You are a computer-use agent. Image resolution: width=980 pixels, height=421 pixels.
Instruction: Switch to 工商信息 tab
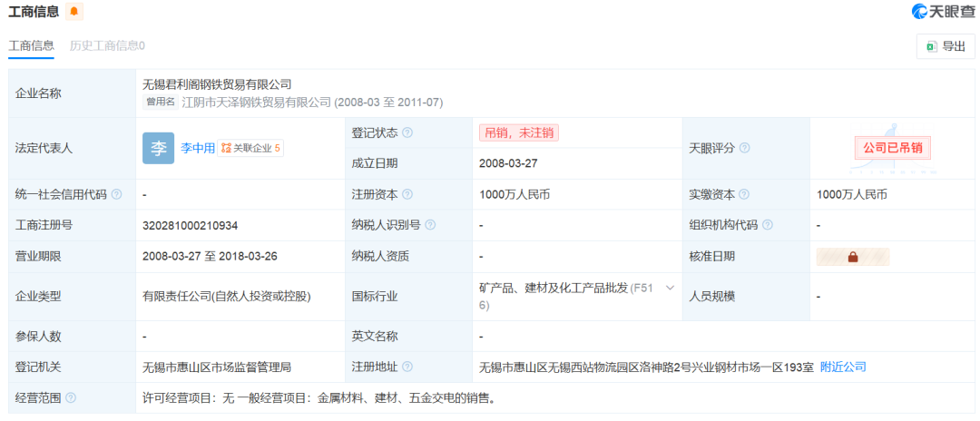click(x=31, y=45)
